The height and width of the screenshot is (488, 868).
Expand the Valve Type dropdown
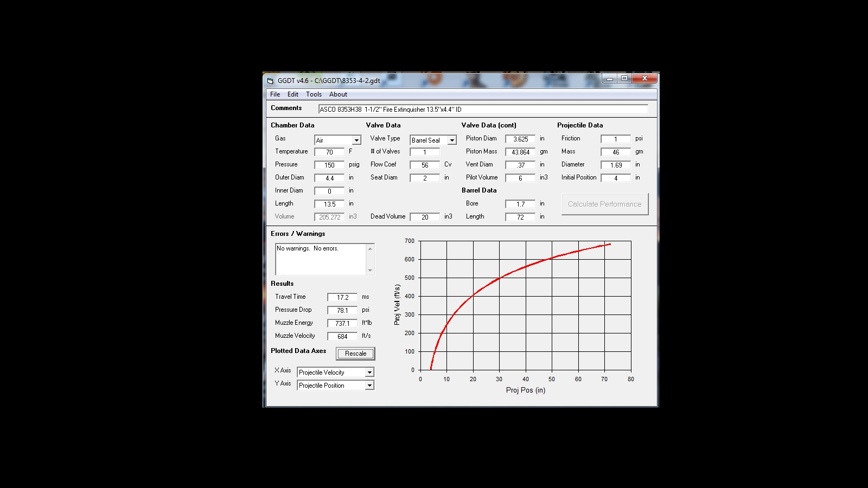point(452,140)
